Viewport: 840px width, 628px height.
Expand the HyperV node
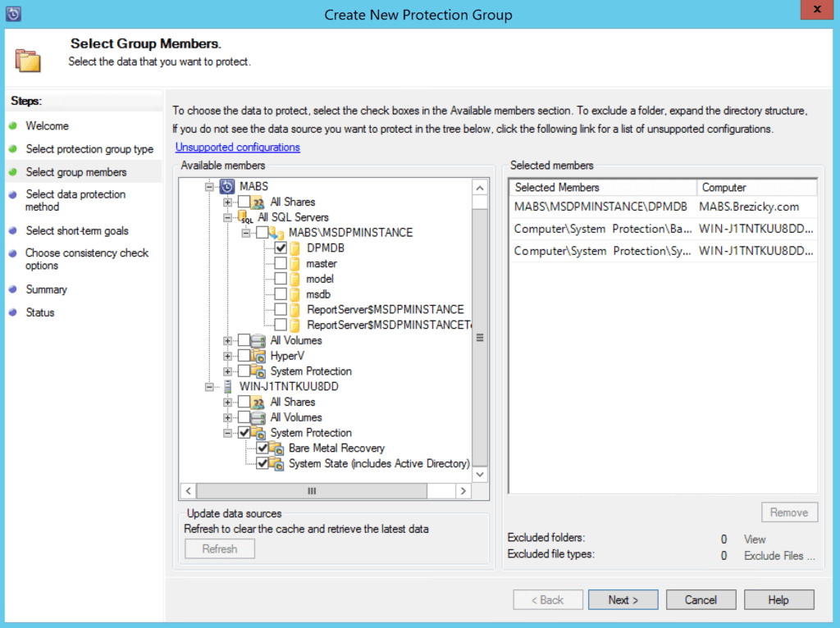[x=228, y=356]
